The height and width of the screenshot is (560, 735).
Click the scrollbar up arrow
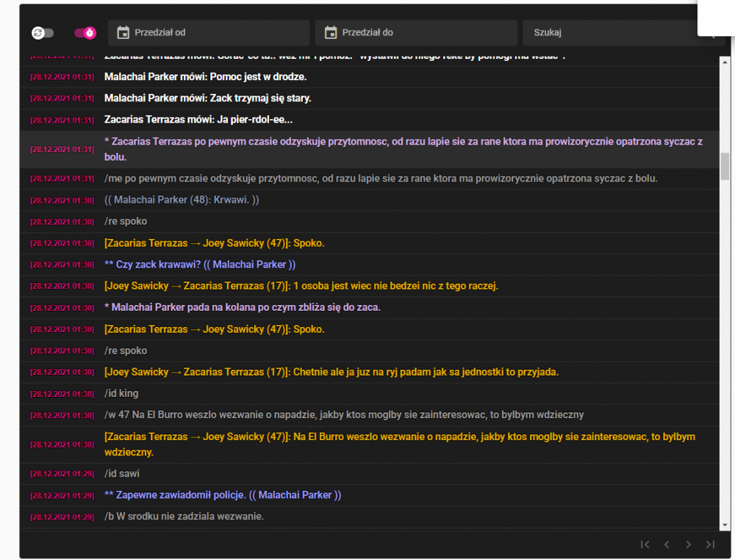[x=725, y=62]
